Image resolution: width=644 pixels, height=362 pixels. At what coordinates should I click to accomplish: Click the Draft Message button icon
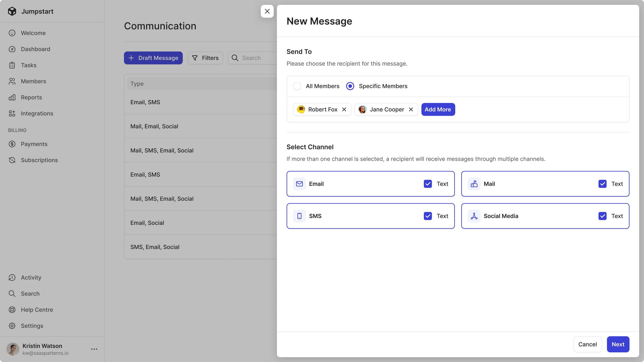pos(131,58)
